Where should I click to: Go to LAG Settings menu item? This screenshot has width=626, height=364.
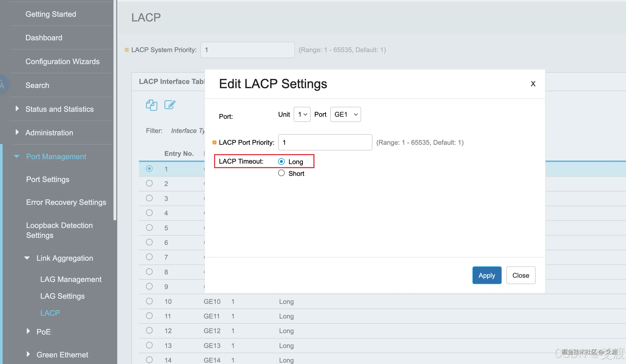(62, 296)
